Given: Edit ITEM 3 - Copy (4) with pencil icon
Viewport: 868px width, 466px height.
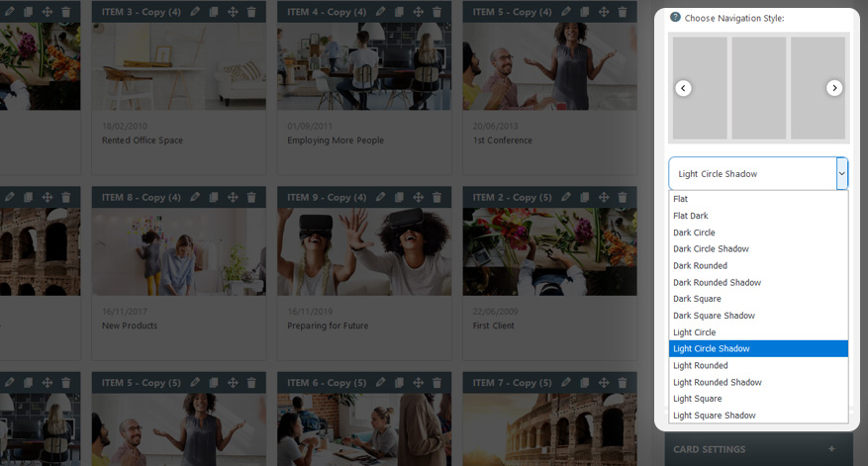Looking at the screenshot, I should (x=195, y=11).
